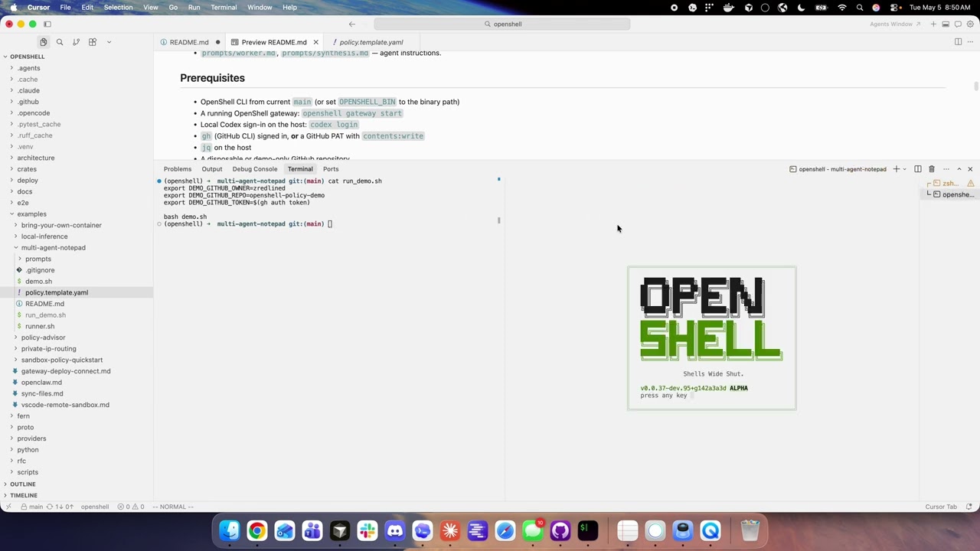Kill terminal with the trash icon

point(932,169)
